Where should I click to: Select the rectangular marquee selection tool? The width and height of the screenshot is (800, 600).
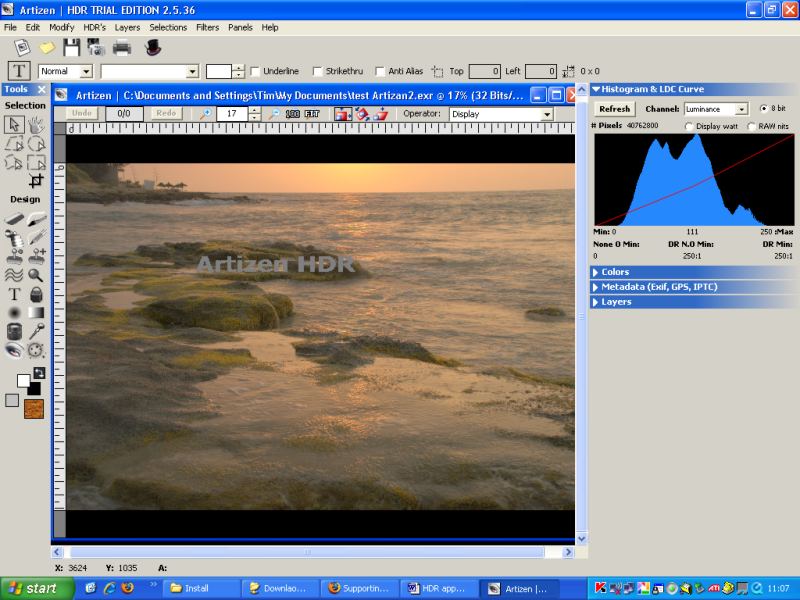[36, 162]
